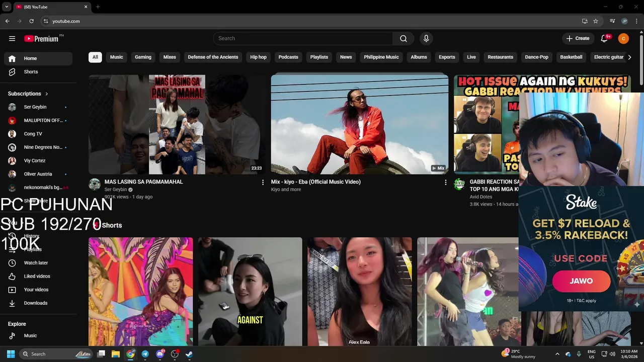Select the Live filter chip

471,57
